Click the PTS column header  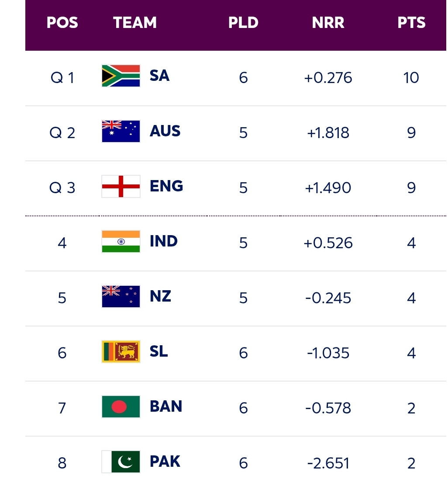point(411,23)
